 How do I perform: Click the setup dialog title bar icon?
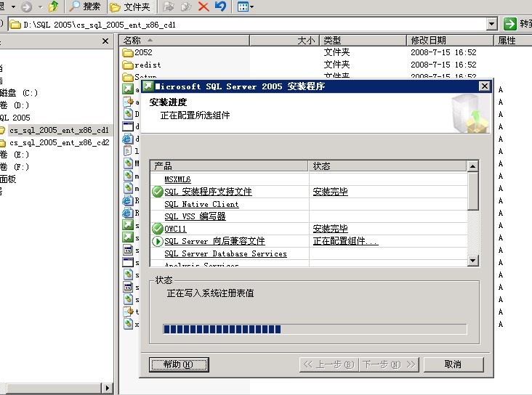(x=148, y=86)
